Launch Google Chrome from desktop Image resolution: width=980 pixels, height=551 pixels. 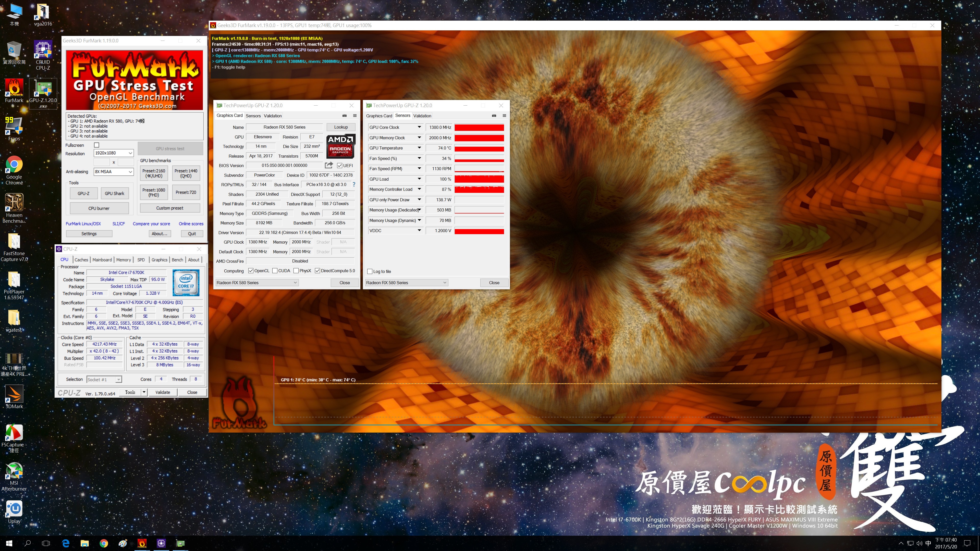click(x=14, y=170)
